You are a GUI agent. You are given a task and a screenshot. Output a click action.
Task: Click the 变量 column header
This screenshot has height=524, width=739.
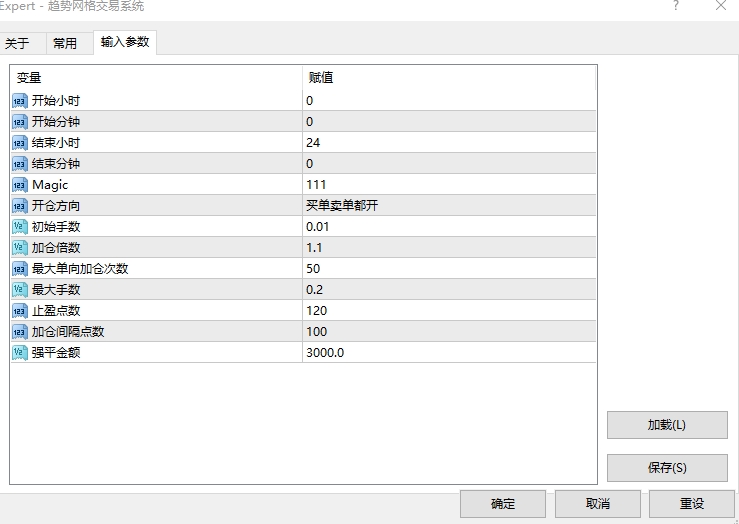click(x=156, y=77)
